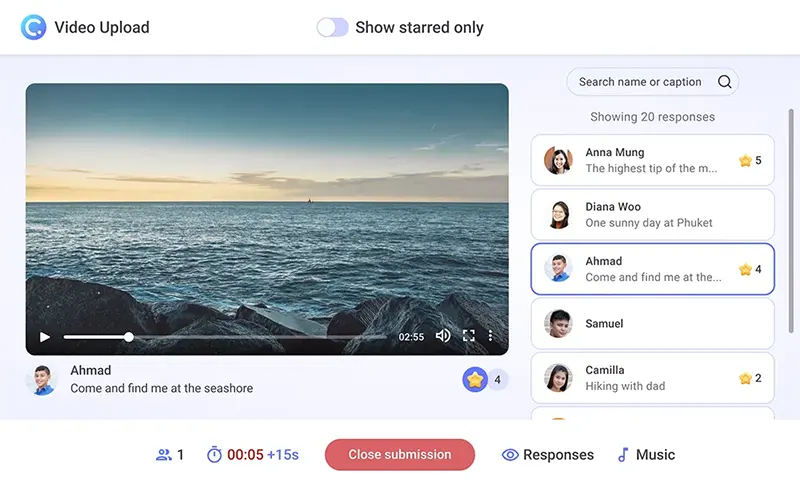Open the video more options menu
The width and height of the screenshot is (800, 490).
pos(490,335)
